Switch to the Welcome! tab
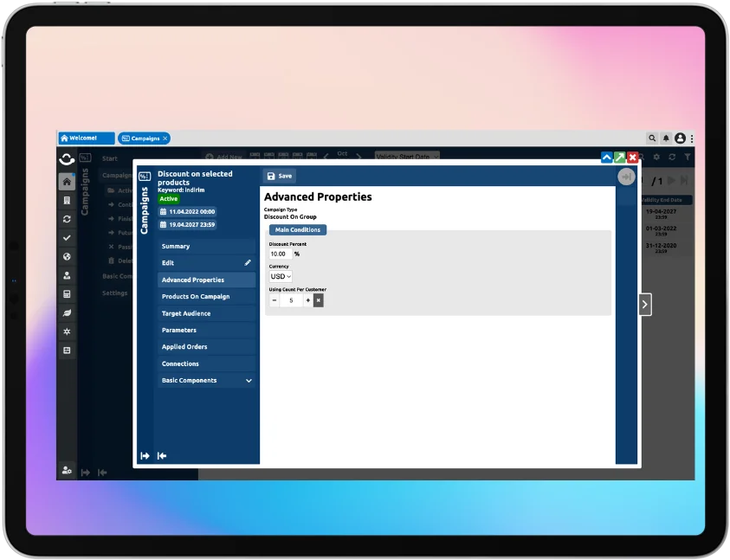This screenshot has width=730, height=560. point(86,138)
